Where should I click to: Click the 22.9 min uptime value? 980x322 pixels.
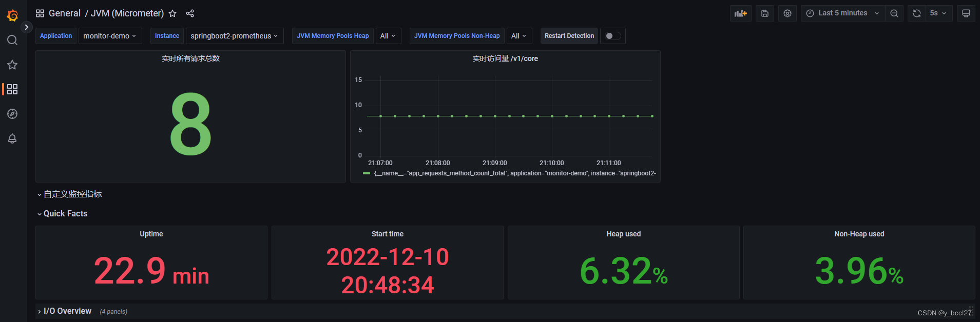point(151,271)
